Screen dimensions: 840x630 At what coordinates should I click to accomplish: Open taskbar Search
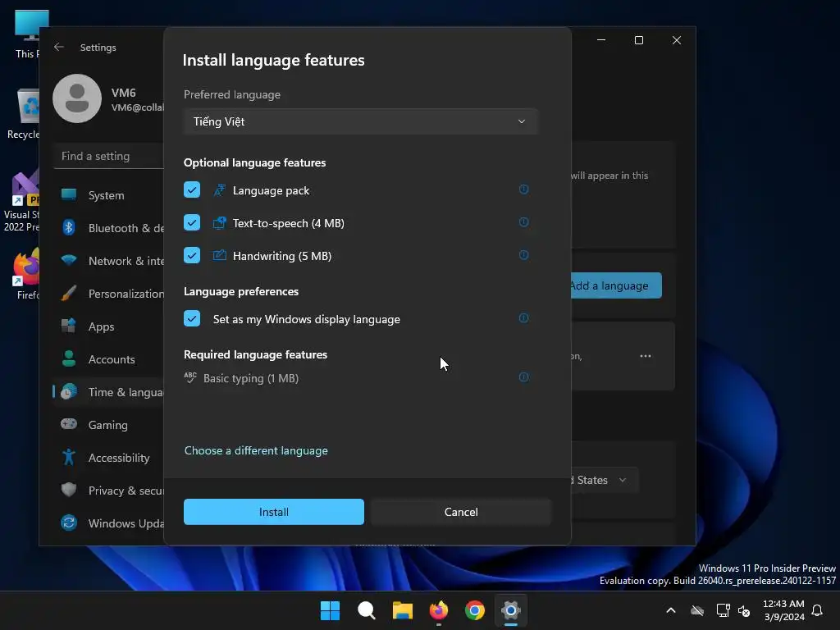[367, 610]
